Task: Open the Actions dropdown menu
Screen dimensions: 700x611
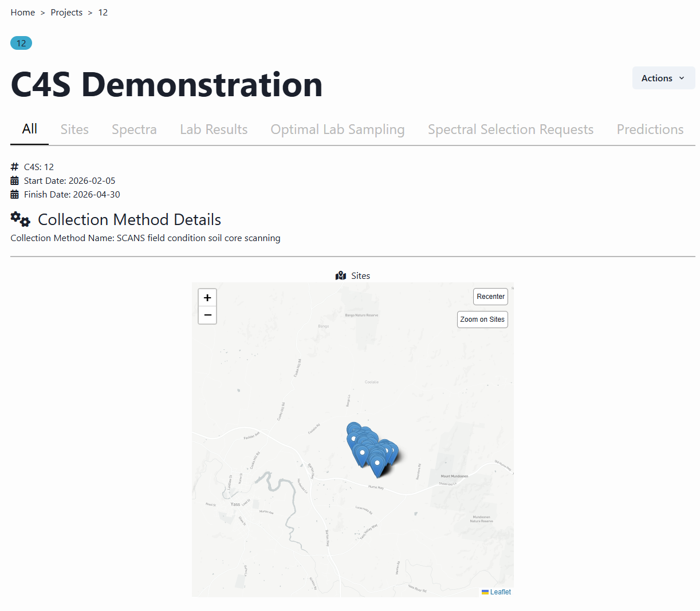Action: 663,78
